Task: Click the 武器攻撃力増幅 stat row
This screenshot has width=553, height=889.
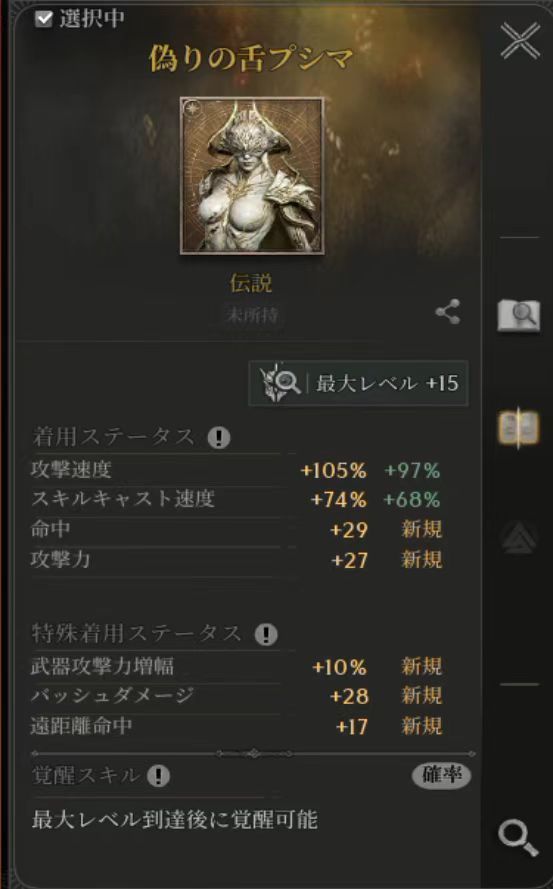Action: tap(237, 666)
